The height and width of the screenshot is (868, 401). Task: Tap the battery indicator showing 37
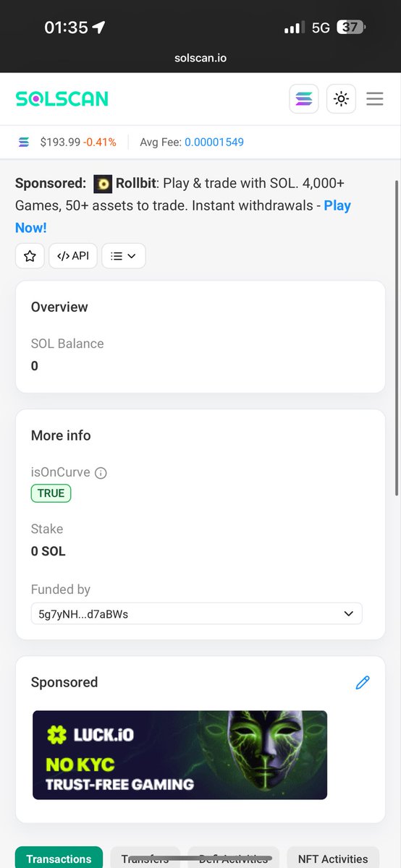352,27
